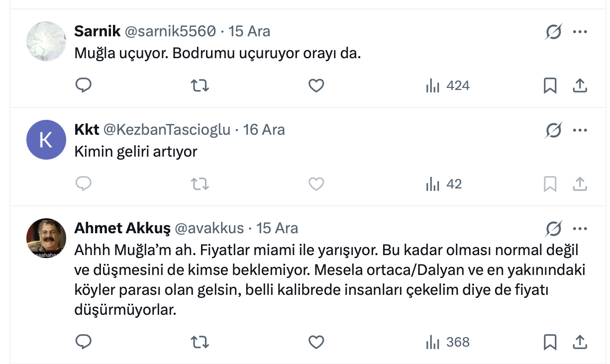610x364 pixels.
Task: Bookmark Sarnik's tweet
Action: coord(550,86)
